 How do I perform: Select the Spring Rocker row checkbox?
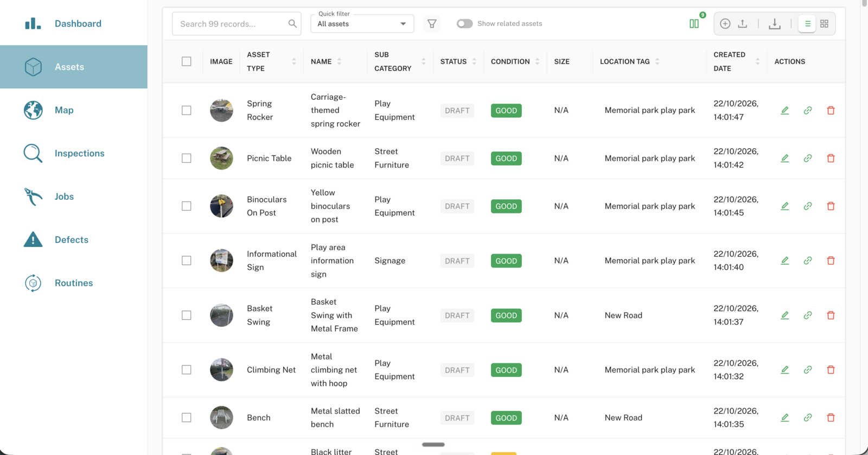(187, 110)
